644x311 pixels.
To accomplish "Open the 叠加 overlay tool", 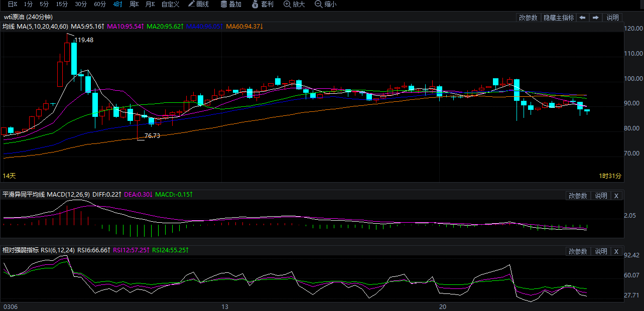I will (231, 5).
